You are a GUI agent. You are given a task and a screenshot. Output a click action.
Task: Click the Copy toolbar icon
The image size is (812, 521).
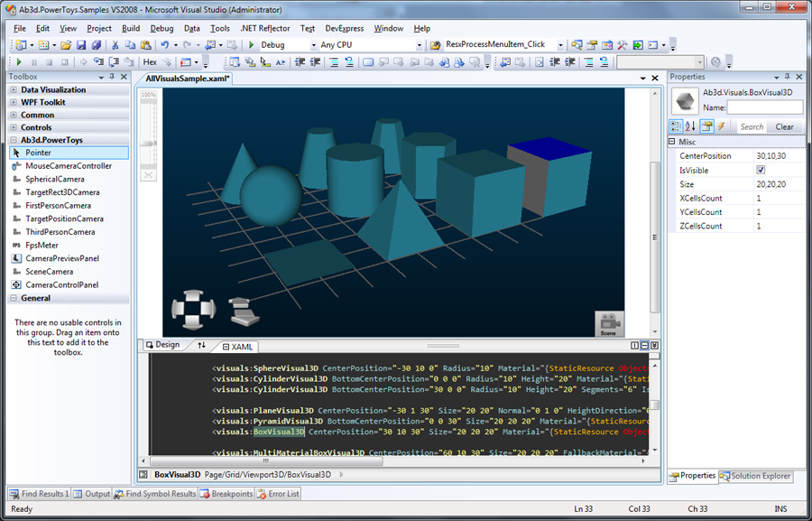coord(131,45)
